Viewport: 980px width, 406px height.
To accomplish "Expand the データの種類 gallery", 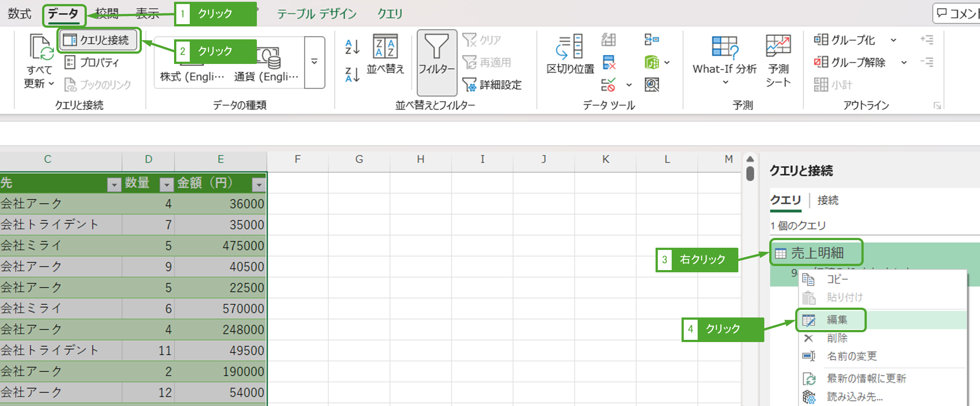I will (315, 62).
